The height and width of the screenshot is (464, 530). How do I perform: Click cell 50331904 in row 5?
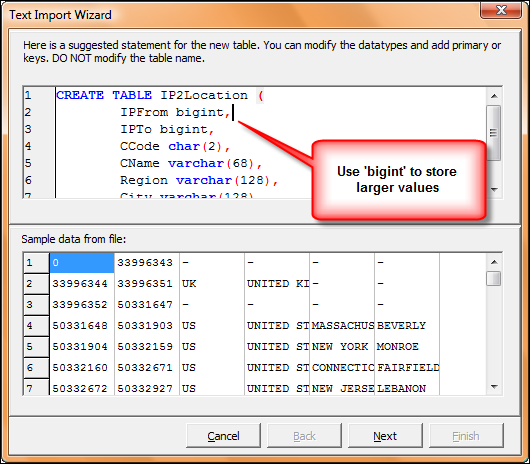(82, 346)
